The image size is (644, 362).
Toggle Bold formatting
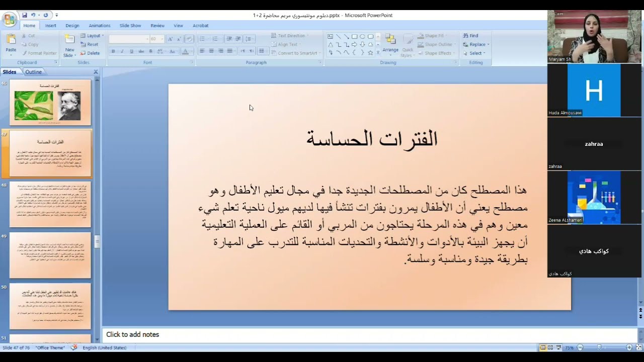point(113,51)
